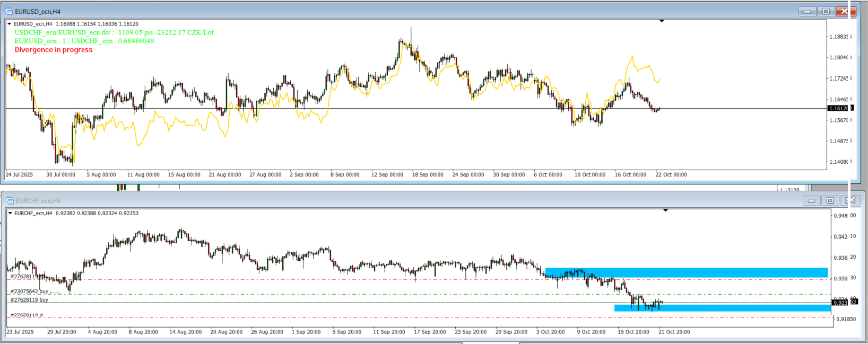Open dropdown arrow beside EURCHF_ecn,H4 chart label
Viewport: 868px width, 344px height.
(x=10, y=213)
